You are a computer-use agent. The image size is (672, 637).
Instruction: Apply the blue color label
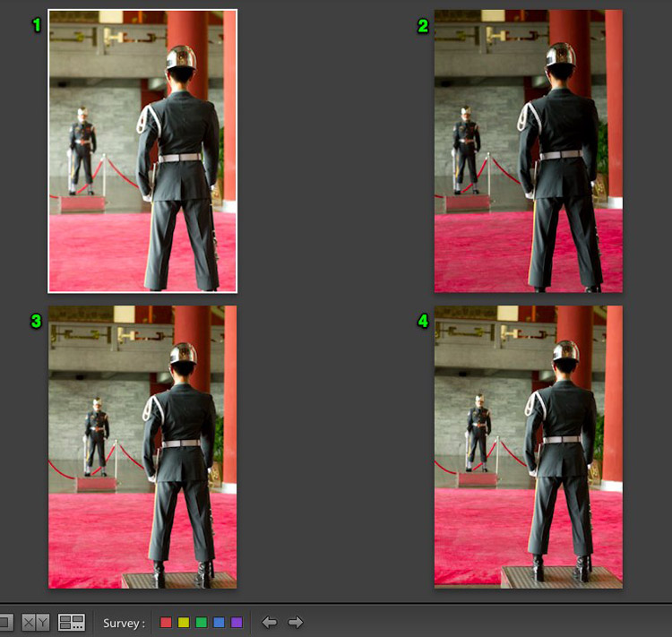[x=219, y=622]
